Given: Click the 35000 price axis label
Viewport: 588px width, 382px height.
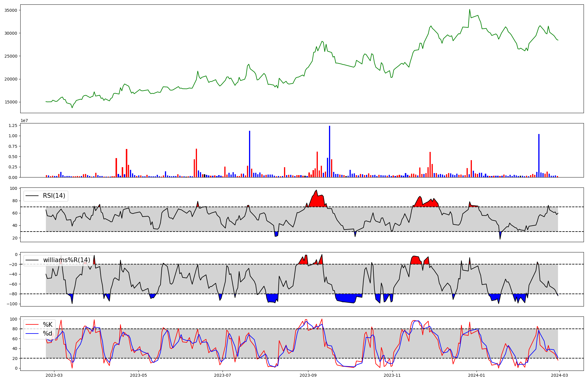Looking at the screenshot, I should pos(11,10).
